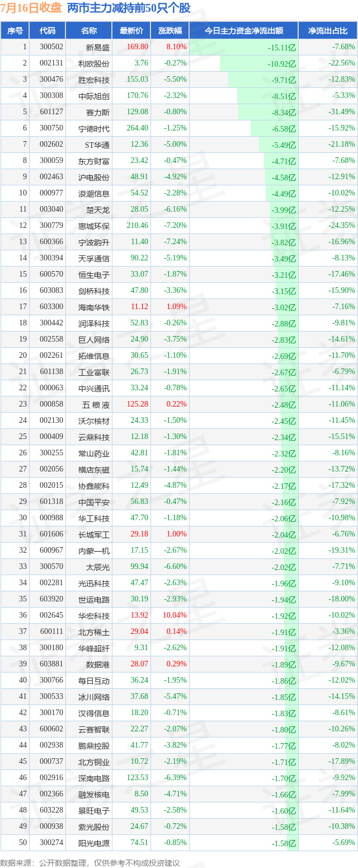The image size is (358, 868).
Task: Click the price 123.53 of 深南电路
Action: click(138, 778)
